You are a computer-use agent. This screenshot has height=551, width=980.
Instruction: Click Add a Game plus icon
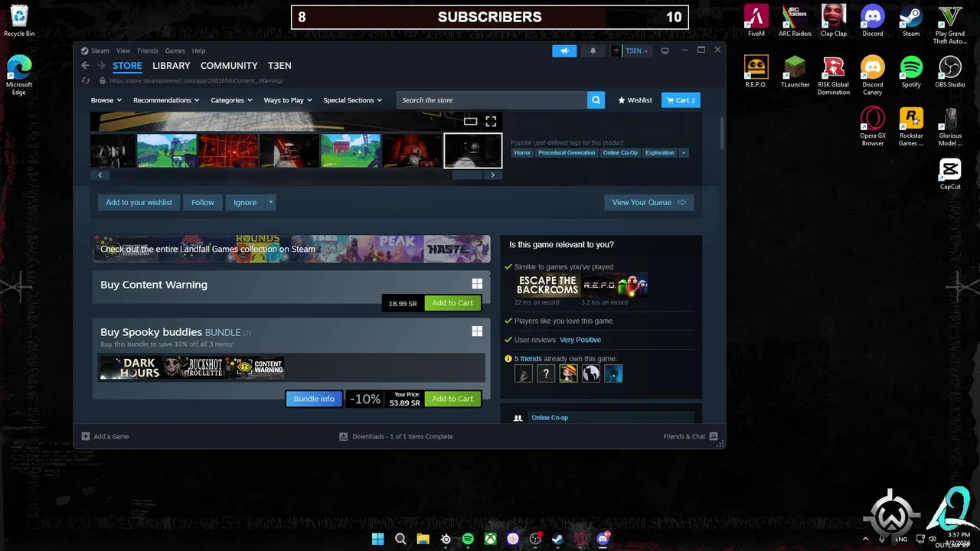pos(86,436)
